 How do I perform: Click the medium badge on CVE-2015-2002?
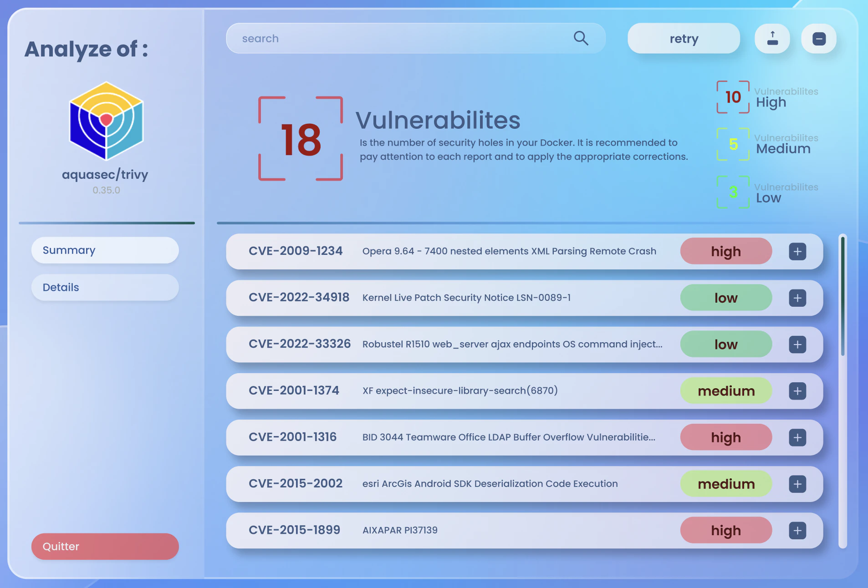tap(726, 484)
